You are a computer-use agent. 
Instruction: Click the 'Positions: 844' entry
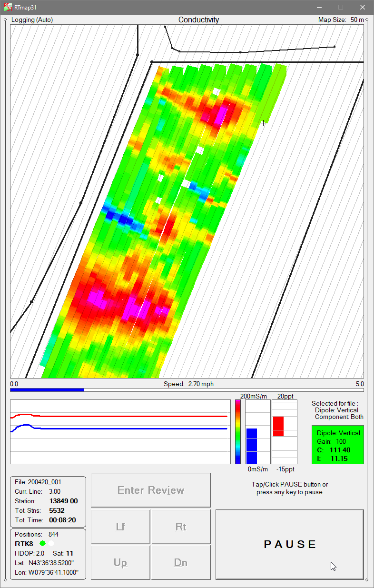(37, 534)
